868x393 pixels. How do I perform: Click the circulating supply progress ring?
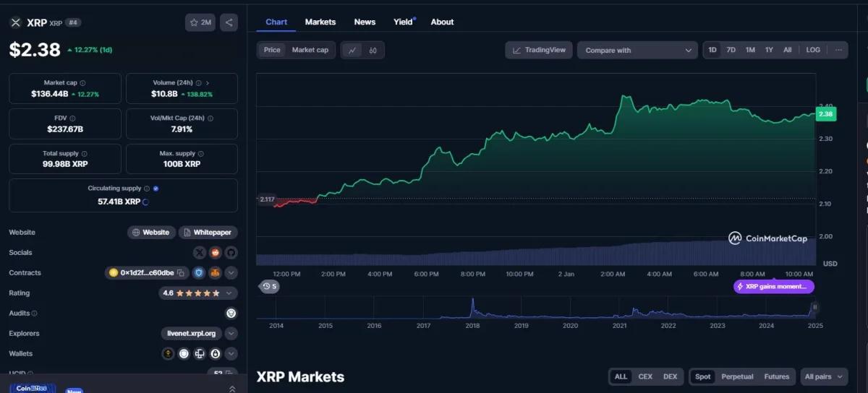pyautogui.click(x=147, y=202)
